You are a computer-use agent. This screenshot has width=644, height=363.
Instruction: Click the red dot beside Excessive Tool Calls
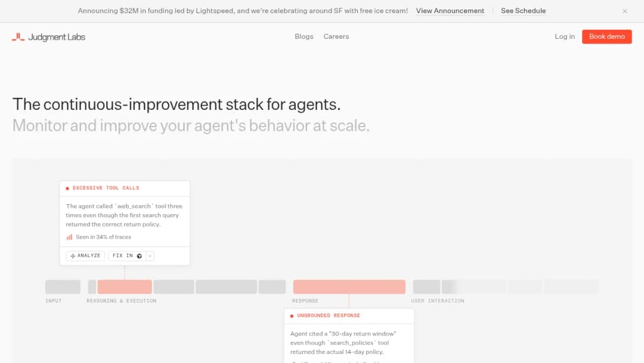point(67,188)
